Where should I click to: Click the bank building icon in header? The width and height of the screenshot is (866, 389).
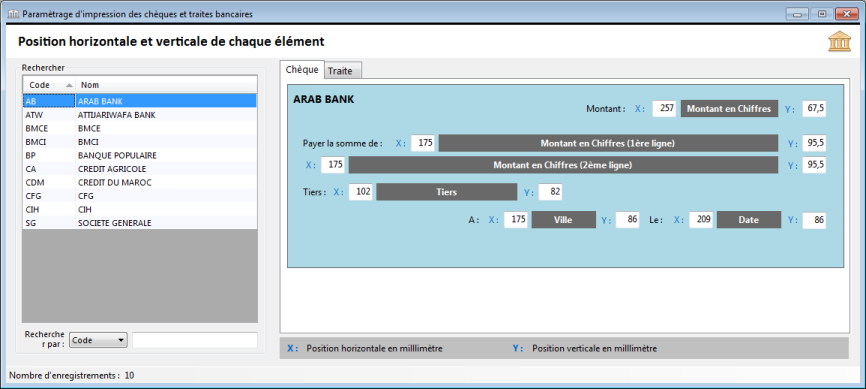pyautogui.click(x=839, y=41)
